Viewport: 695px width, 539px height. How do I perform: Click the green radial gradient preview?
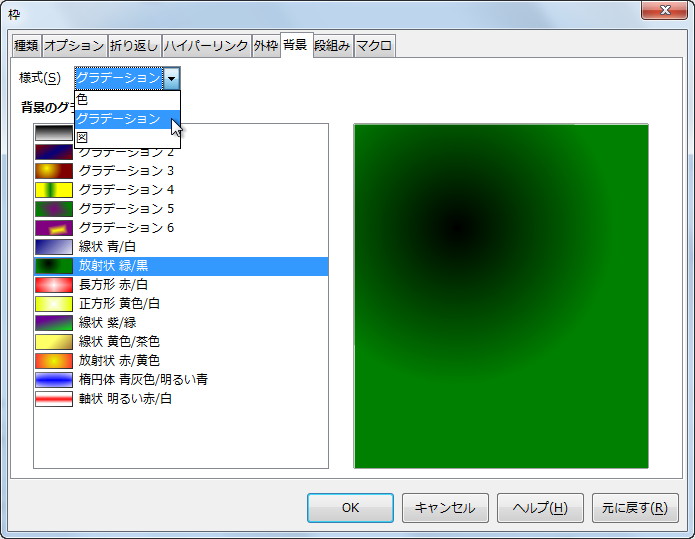pyautogui.click(x=501, y=296)
